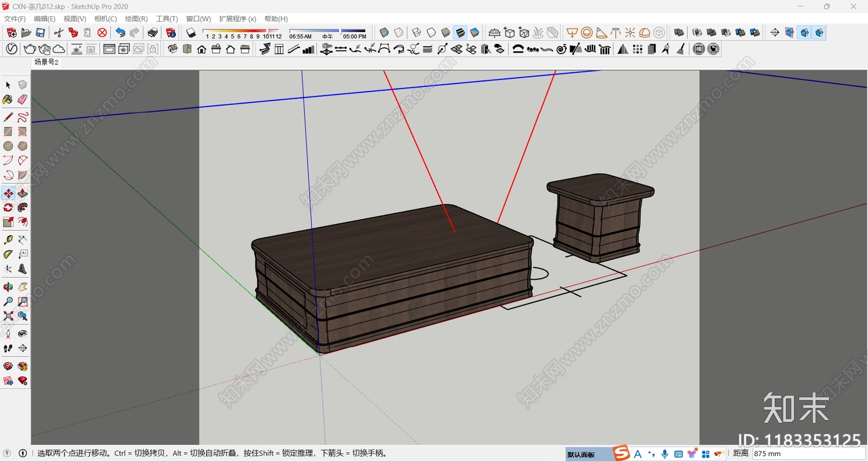Image resolution: width=868 pixels, height=462 pixels.
Task: Open the 文件(F) menu
Action: pyautogui.click(x=15, y=19)
